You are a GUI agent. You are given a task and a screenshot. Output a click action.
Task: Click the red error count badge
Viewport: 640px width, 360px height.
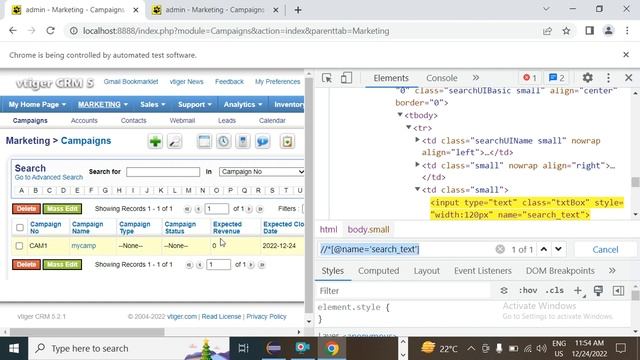point(530,78)
